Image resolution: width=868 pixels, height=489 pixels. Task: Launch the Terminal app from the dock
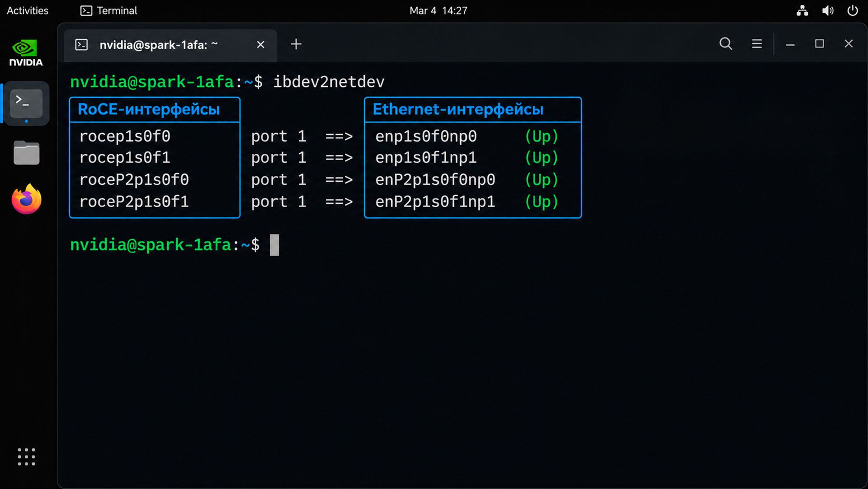tap(26, 104)
